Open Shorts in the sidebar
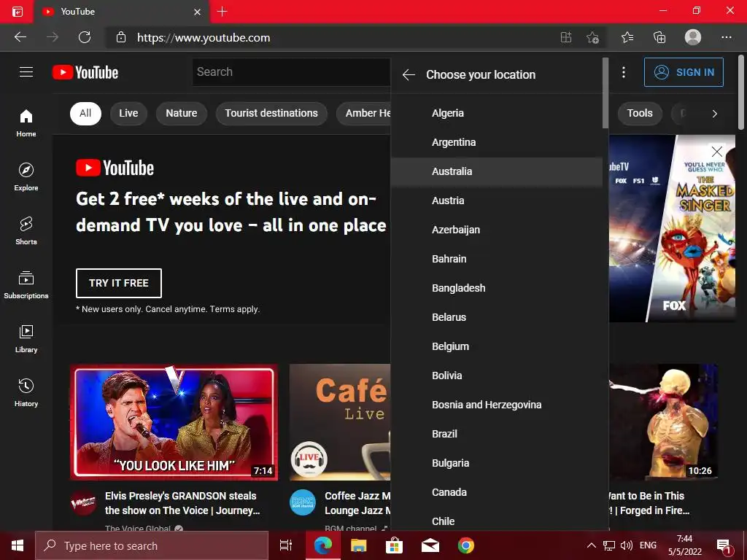The width and height of the screenshot is (747, 560). click(26, 230)
